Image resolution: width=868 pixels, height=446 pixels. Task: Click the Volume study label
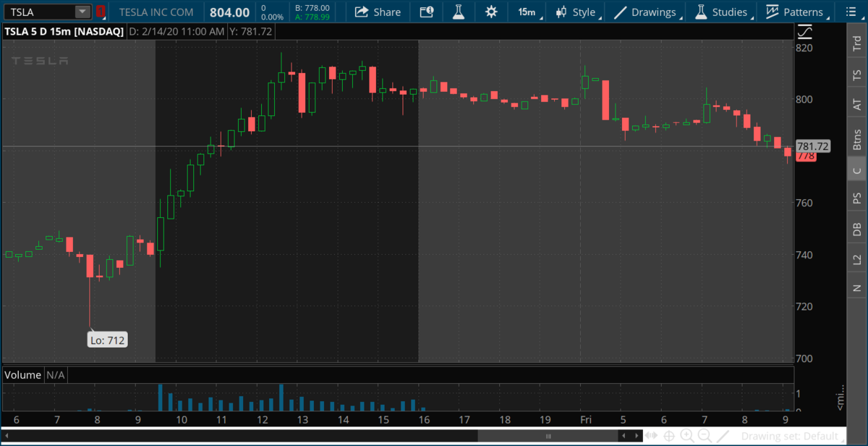[23, 375]
